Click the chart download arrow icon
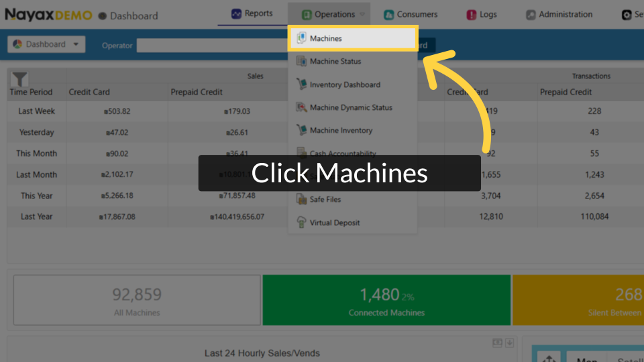Image resolution: width=644 pixels, height=362 pixels. (x=510, y=343)
